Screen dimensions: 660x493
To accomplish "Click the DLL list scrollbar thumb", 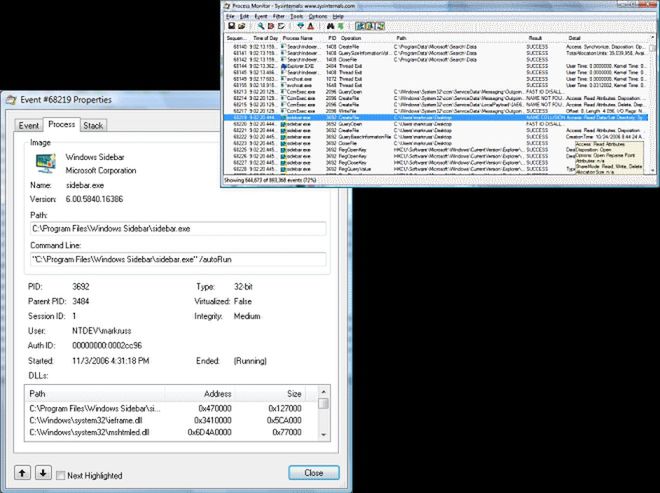I will (x=323, y=403).
